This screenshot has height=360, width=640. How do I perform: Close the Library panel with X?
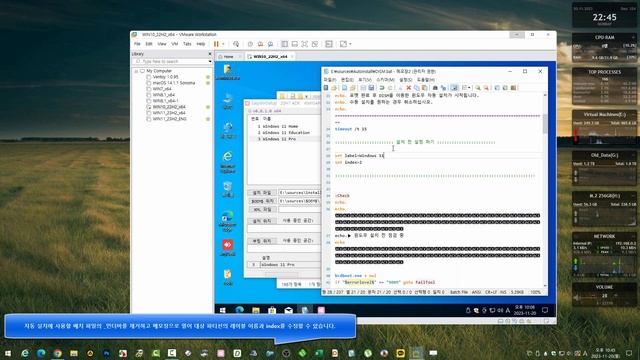[210, 54]
